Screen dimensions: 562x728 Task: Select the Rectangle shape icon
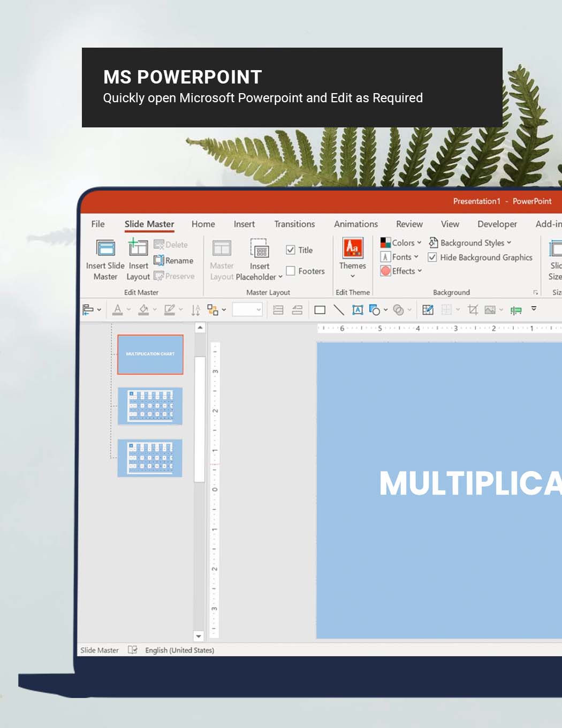point(320,309)
